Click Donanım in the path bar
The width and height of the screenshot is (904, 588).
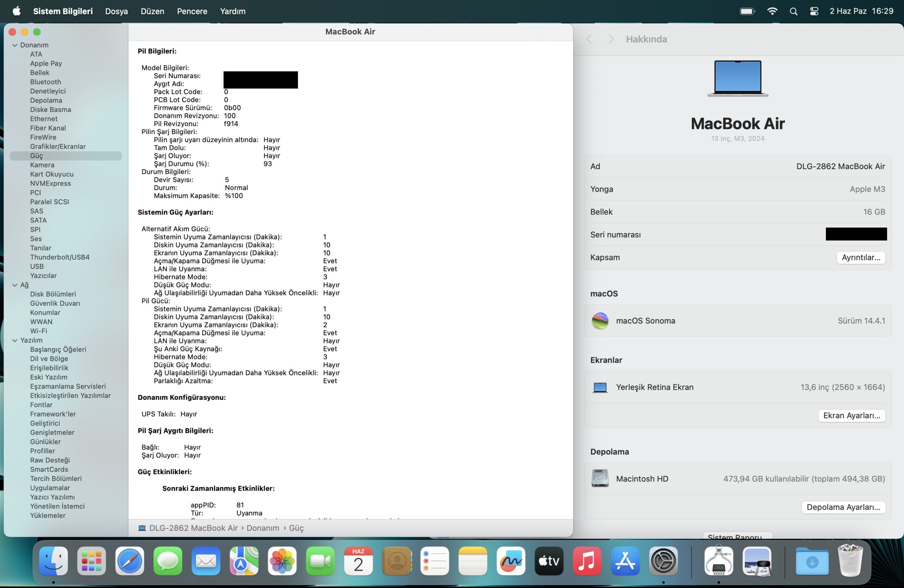(262, 528)
